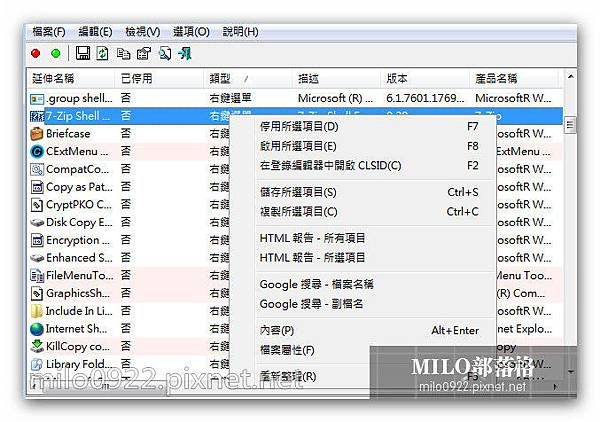
Task: Click the save floppy disk toolbar icon
Action: [x=83, y=53]
